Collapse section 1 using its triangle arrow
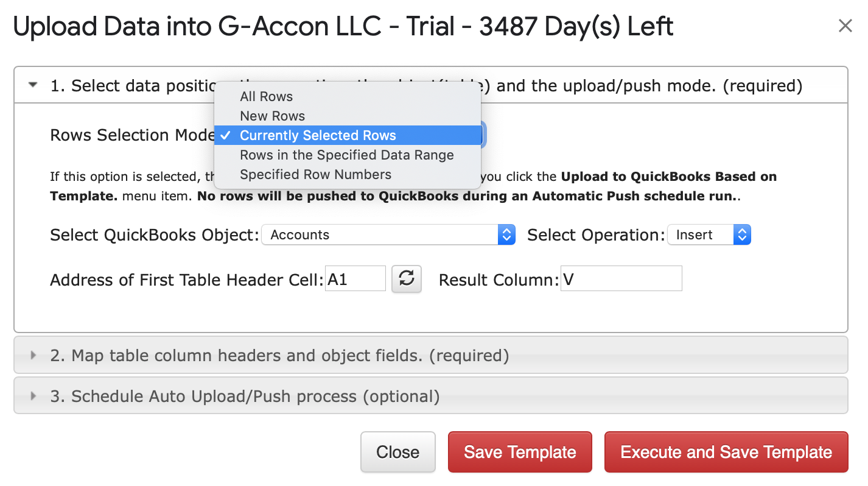 coord(33,86)
